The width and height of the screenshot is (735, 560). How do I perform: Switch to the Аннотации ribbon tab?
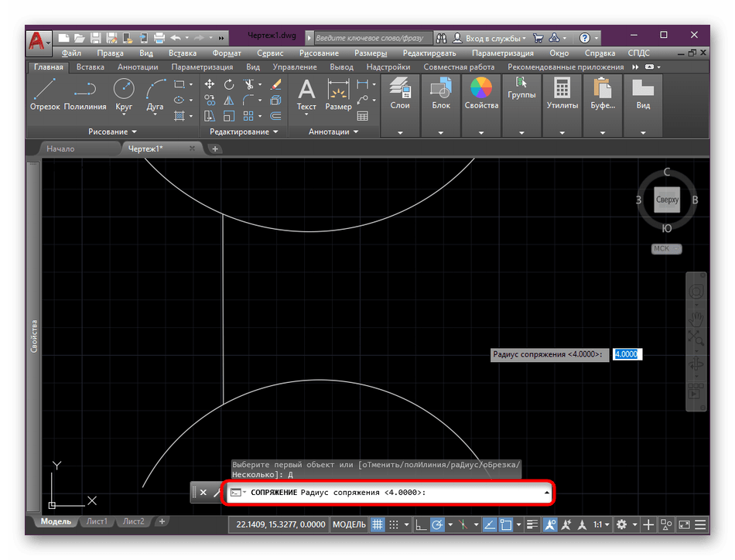click(x=137, y=67)
